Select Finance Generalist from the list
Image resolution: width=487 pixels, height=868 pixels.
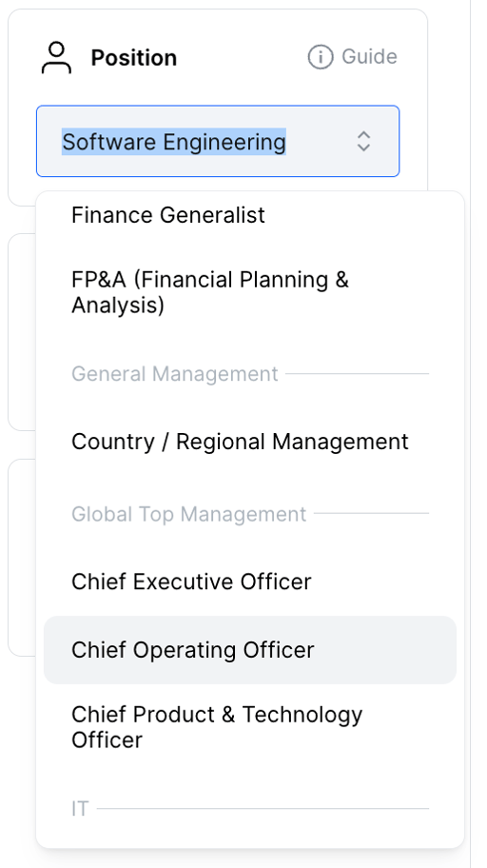pyautogui.click(x=250, y=215)
